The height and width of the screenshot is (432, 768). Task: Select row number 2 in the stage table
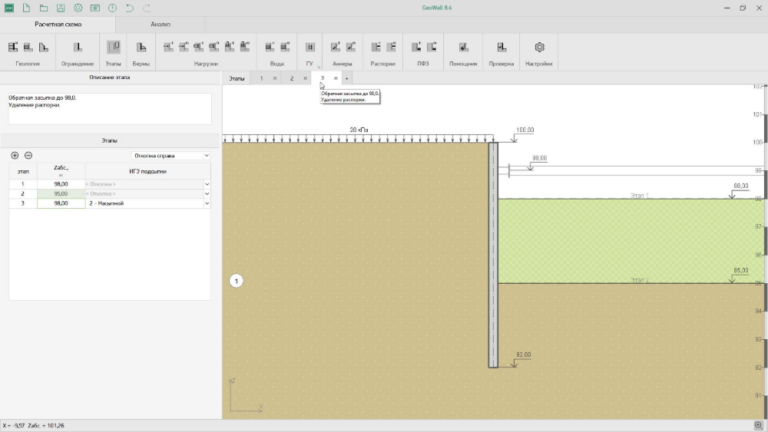tap(23, 194)
